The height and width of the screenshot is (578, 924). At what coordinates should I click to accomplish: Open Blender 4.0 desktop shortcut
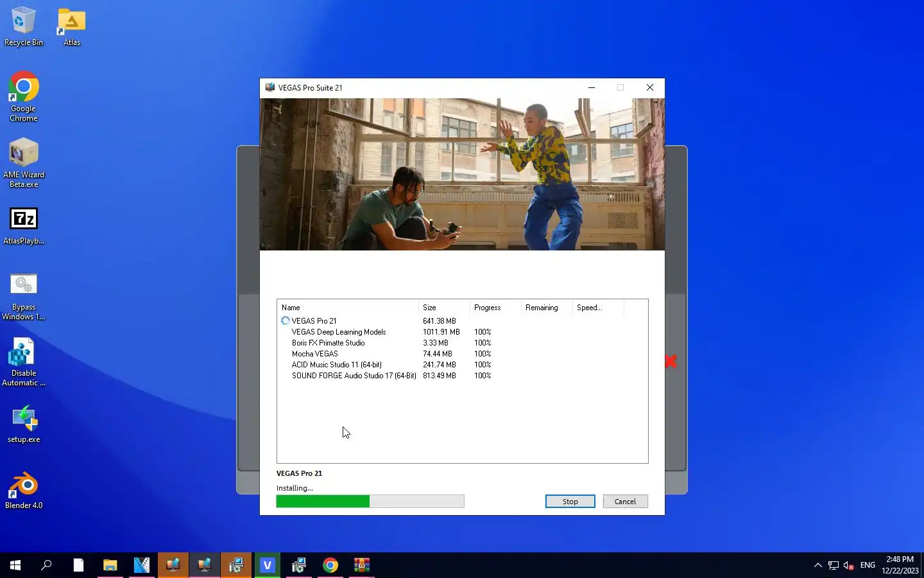(x=24, y=491)
